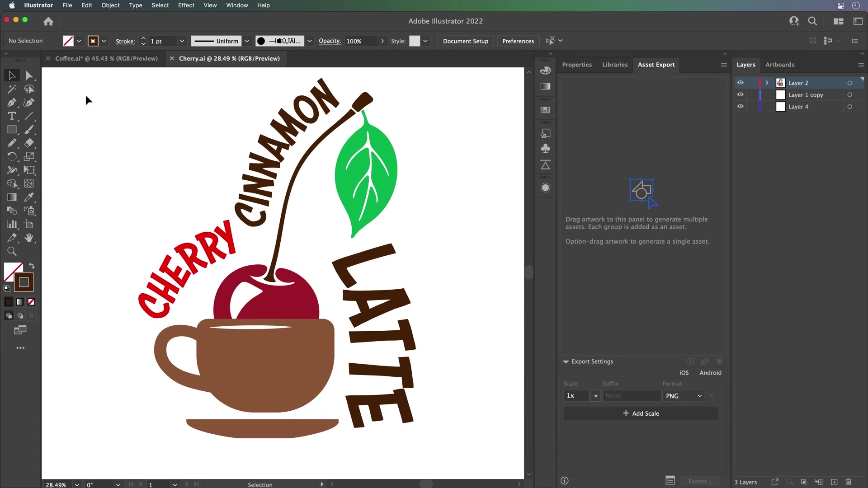Switch to the Coffee.ai document tab
This screenshot has width=868, height=488.
click(x=106, y=58)
